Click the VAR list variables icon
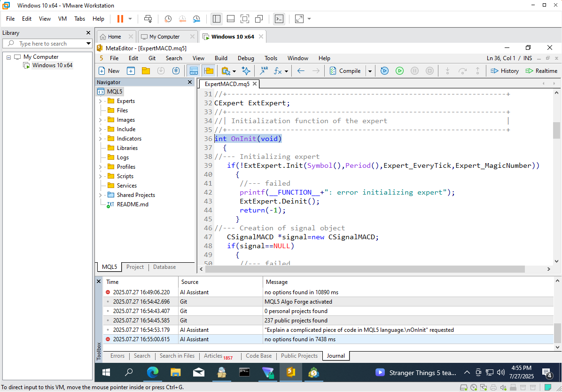Screen dimensions: 562x392 [264, 71]
